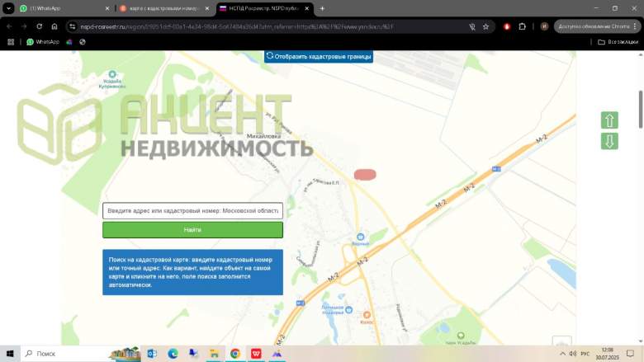Screen dimensions: 644x362
Task: Open the Chrome extensions puzzle menu
Action: coord(522,26)
